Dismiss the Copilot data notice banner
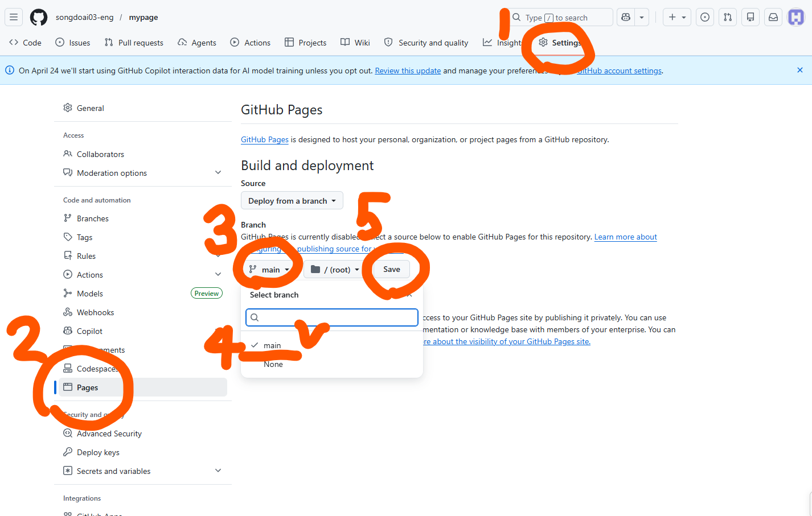 [x=800, y=70]
